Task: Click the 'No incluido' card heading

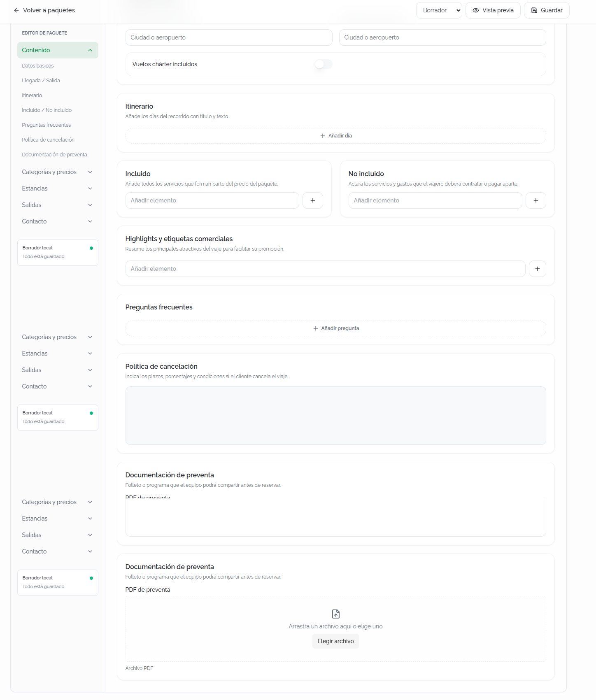Action: pyautogui.click(x=366, y=174)
